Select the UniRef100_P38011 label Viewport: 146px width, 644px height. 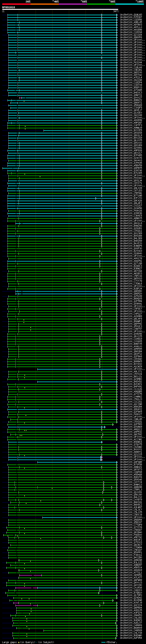click(131, 555)
